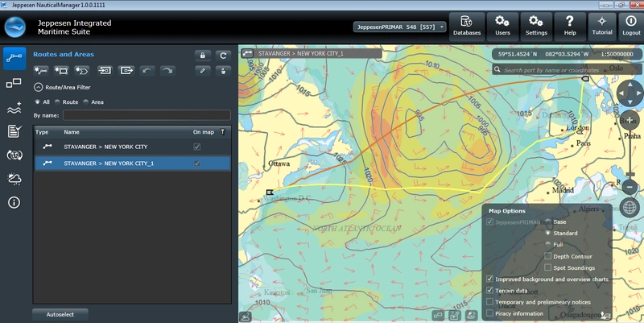Click the map pan navigation control
Image resolution: width=644 pixels, height=323 pixels.
(630, 93)
